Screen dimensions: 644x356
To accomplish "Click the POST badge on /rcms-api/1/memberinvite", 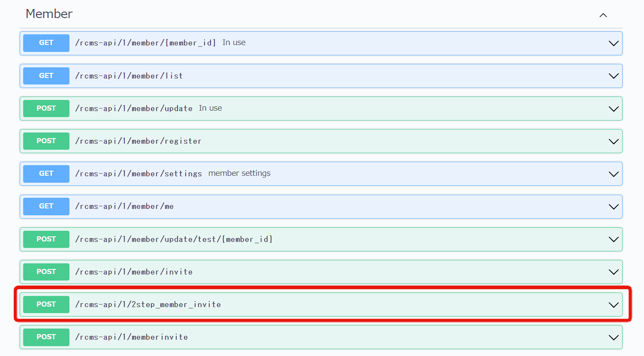I will (x=46, y=337).
